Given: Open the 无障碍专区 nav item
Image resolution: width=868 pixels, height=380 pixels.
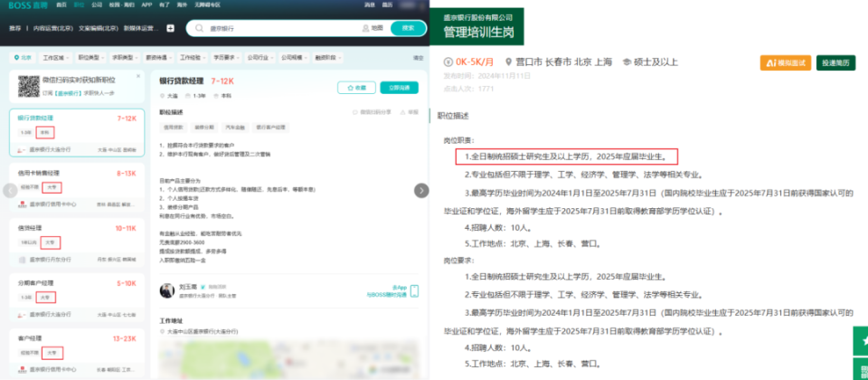Looking at the screenshot, I should [x=207, y=5].
